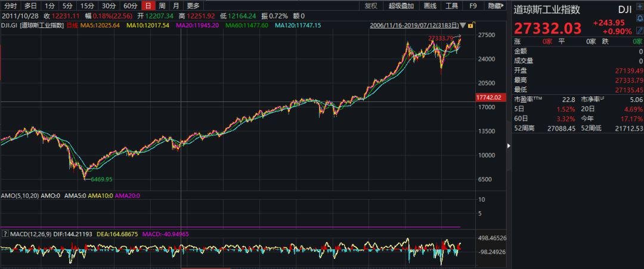
Task: Click the price alert bell icon
Action: pos(639,18)
